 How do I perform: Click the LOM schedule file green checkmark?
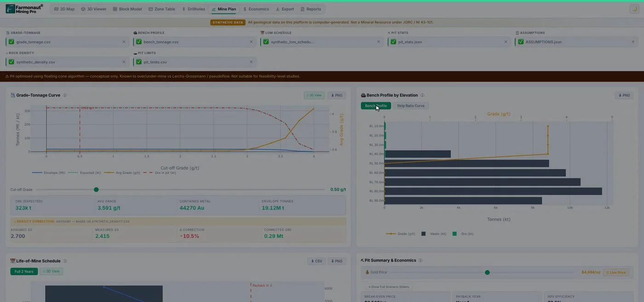coord(266,42)
